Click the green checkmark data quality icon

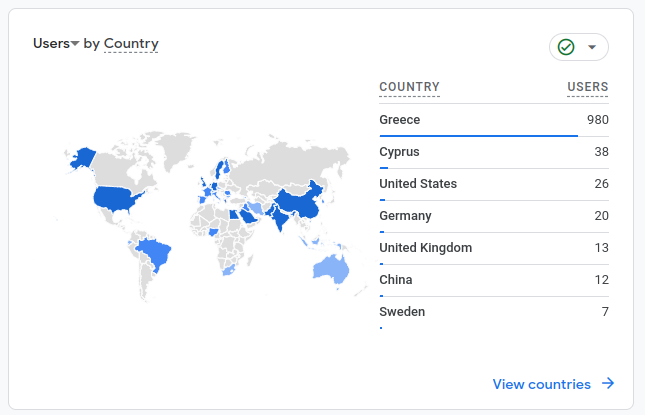tap(566, 48)
